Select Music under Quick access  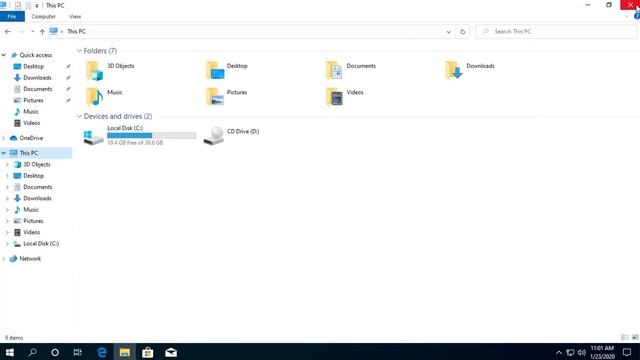tap(31, 111)
